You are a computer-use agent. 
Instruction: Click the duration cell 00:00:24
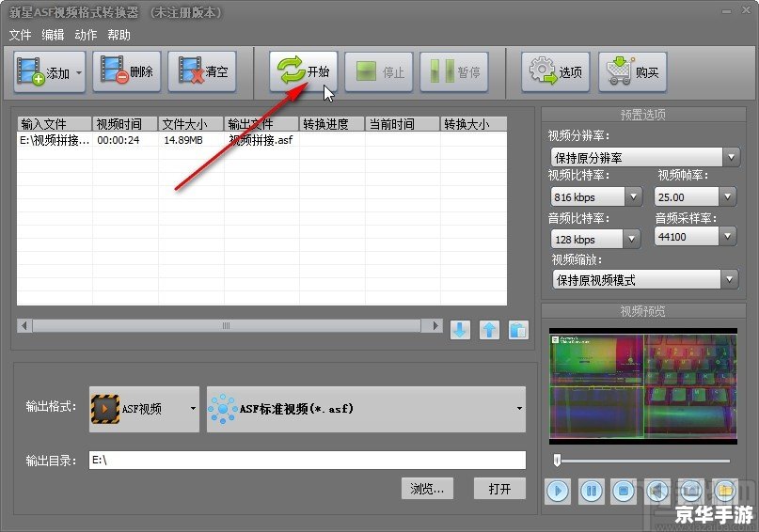pos(119,140)
